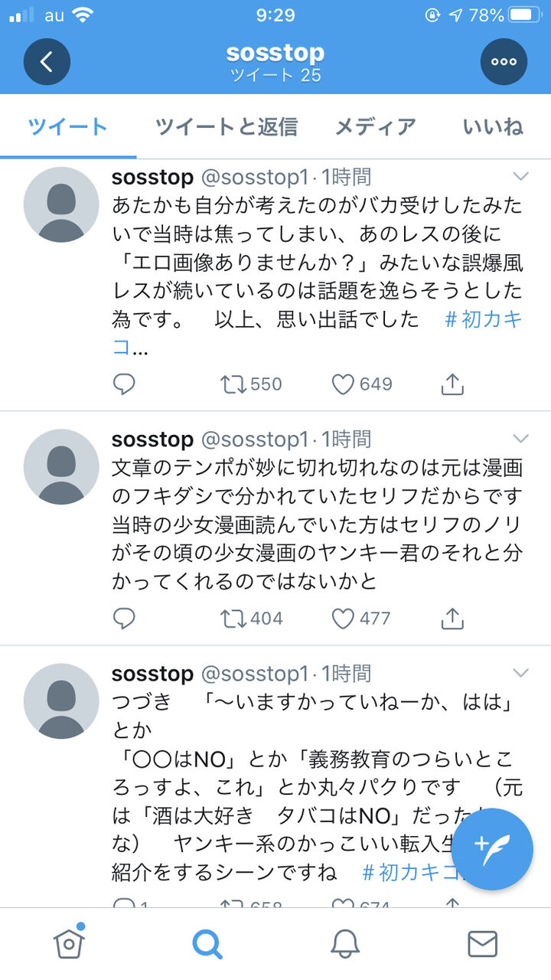Open the three-dot more options menu

pyautogui.click(x=504, y=61)
